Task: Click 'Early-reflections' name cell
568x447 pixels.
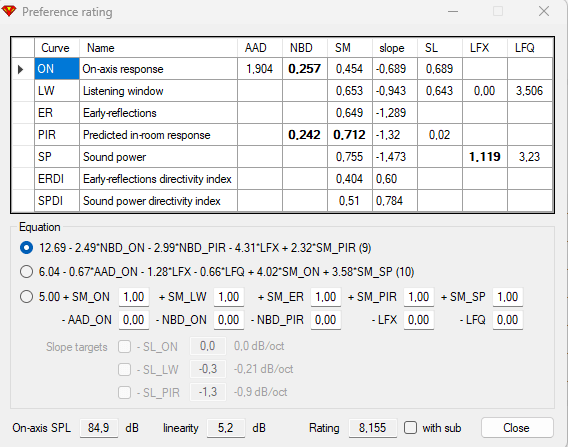Action: (158, 113)
